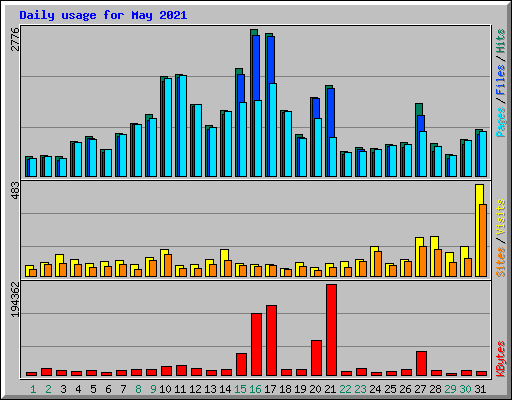
Task: Click day 11 on the x-axis
Action: click(180, 389)
